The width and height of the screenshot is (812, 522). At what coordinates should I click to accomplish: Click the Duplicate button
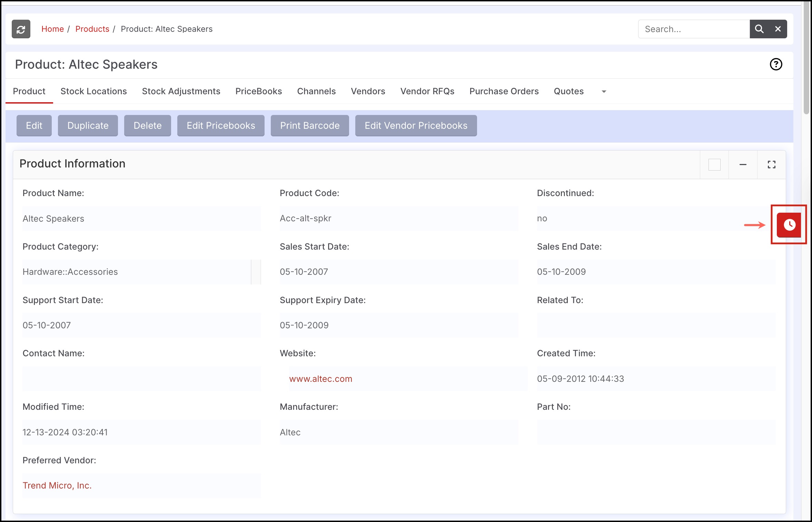[x=88, y=126]
